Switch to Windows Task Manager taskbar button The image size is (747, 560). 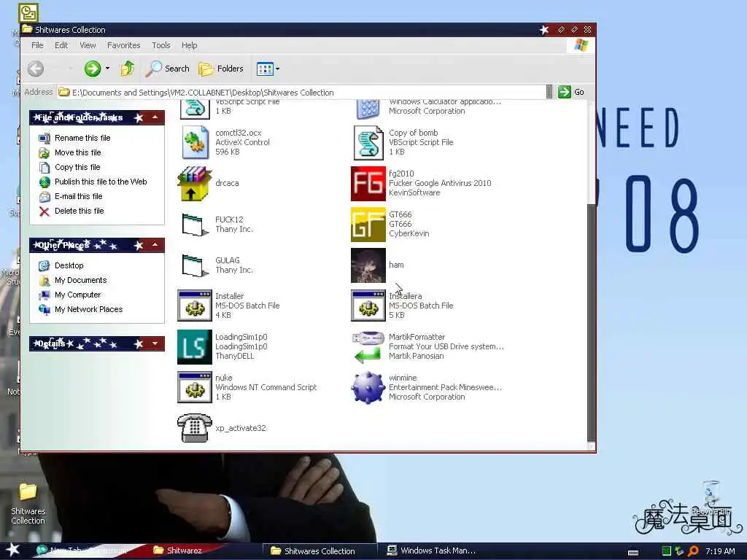point(431,551)
